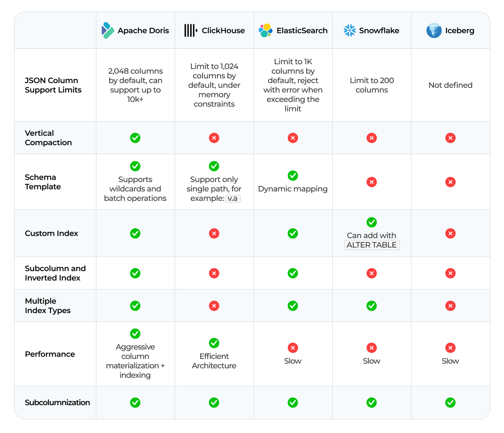Click the ALTER TABLE code label

(372, 245)
